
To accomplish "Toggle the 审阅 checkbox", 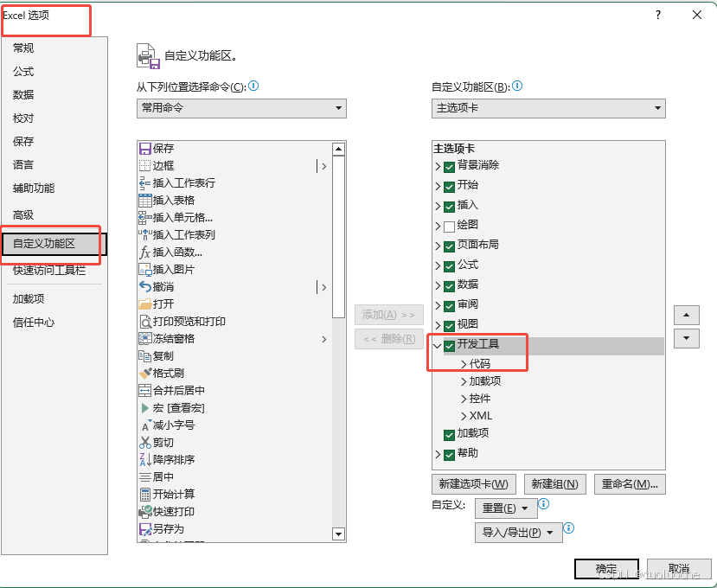I will (x=449, y=305).
